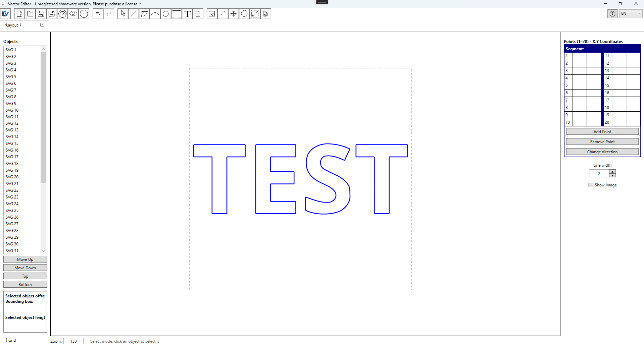644x345 pixels.
Task: Click the Zoom value field
Action: [x=73, y=341]
